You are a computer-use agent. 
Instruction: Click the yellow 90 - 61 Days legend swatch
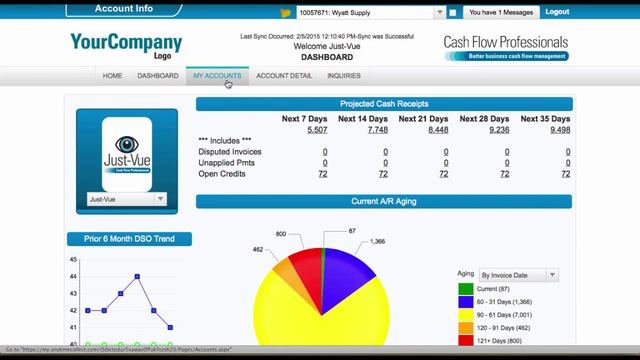click(466, 315)
